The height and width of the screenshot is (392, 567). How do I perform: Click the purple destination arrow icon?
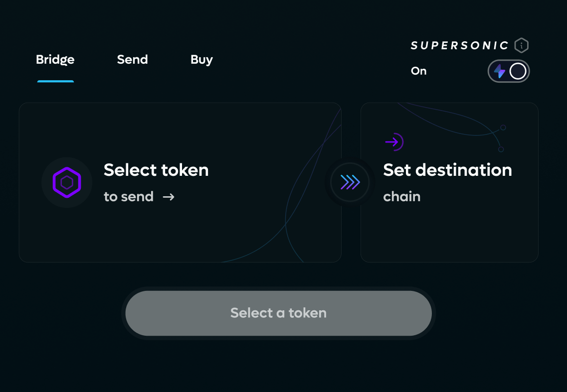point(394,142)
